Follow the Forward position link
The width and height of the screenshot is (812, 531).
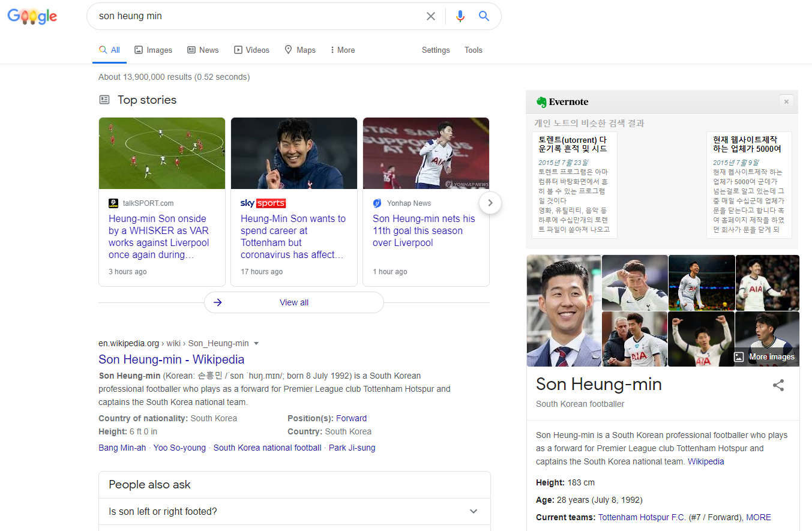pos(351,418)
